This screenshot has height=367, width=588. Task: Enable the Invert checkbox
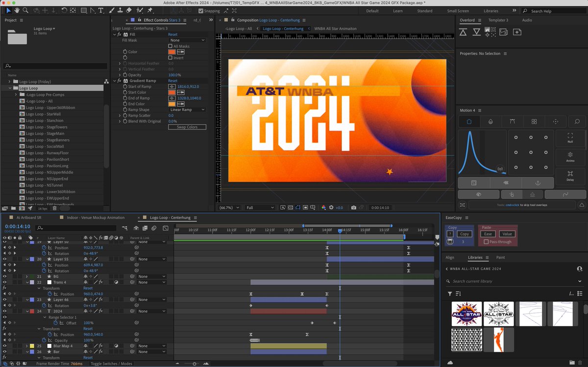tap(170, 58)
